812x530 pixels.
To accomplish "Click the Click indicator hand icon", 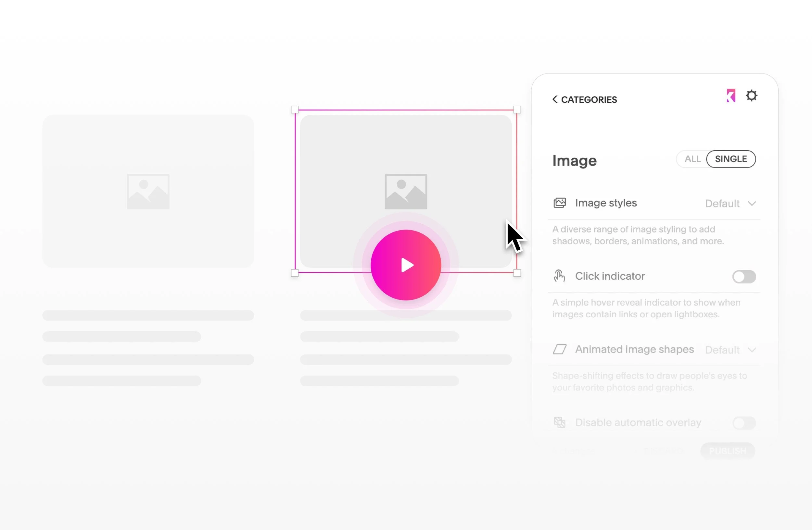I will 559,276.
